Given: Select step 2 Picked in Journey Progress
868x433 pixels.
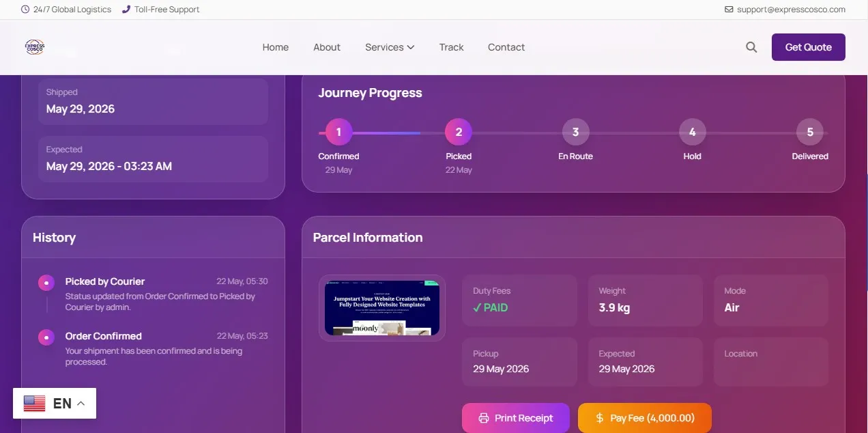Looking at the screenshot, I should coord(459,132).
